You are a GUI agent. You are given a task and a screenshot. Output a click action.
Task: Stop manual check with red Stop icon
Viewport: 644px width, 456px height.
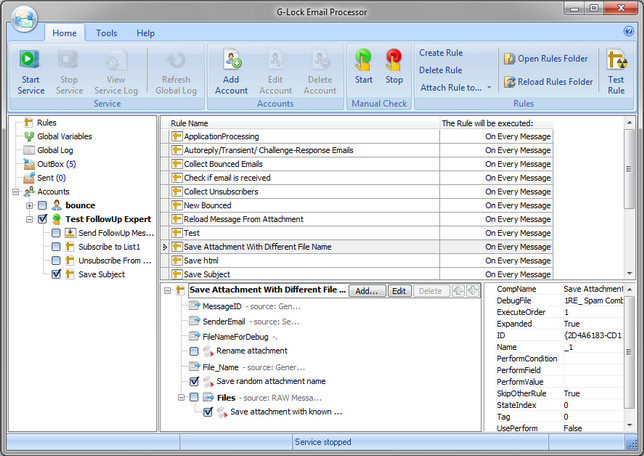(393, 60)
